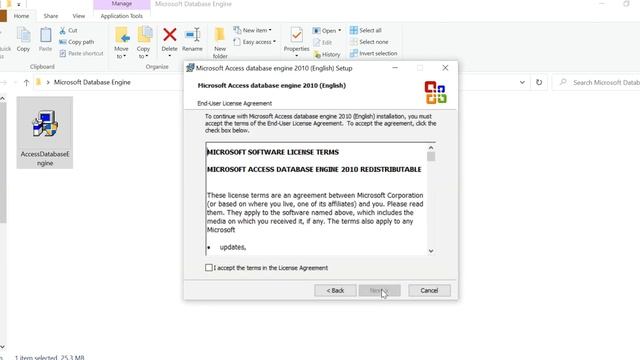
Task: Click Select all in ribbon
Action: pos(366,30)
